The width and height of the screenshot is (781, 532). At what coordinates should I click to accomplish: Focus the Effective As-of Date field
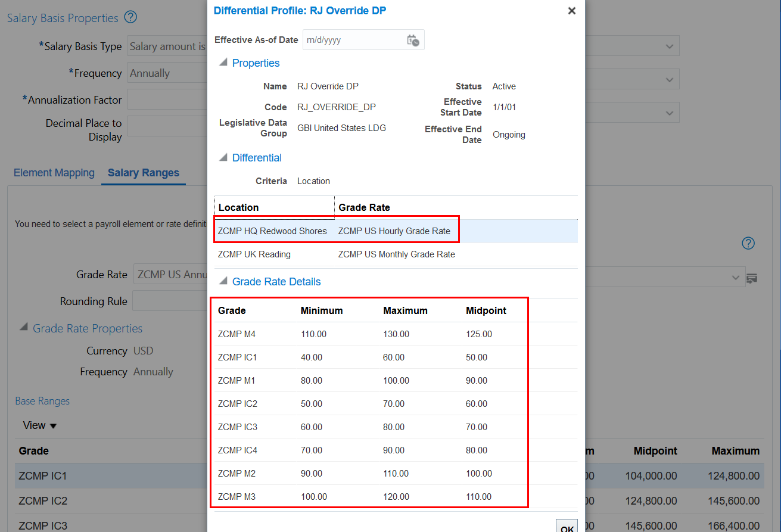click(x=354, y=40)
